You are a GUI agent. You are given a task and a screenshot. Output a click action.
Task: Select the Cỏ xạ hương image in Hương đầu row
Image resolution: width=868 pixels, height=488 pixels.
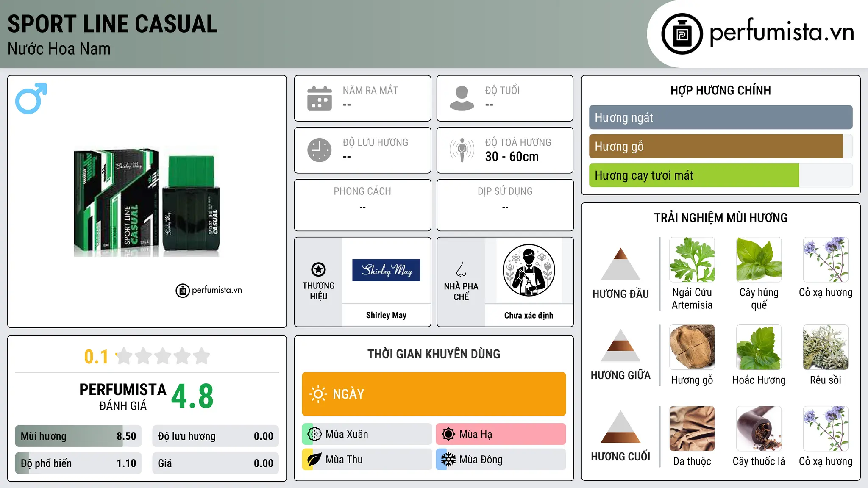pos(826,260)
